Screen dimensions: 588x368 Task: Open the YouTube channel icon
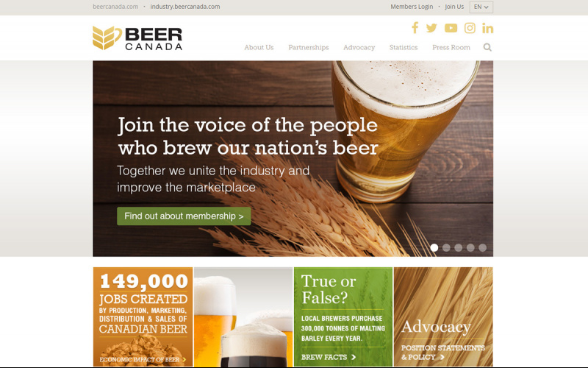pyautogui.click(x=451, y=28)
